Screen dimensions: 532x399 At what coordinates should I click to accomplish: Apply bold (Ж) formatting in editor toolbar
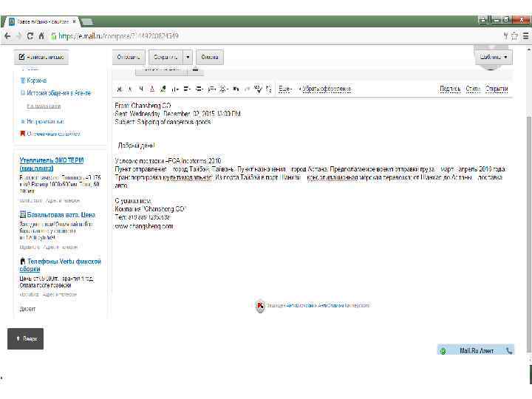click(119, 89)
